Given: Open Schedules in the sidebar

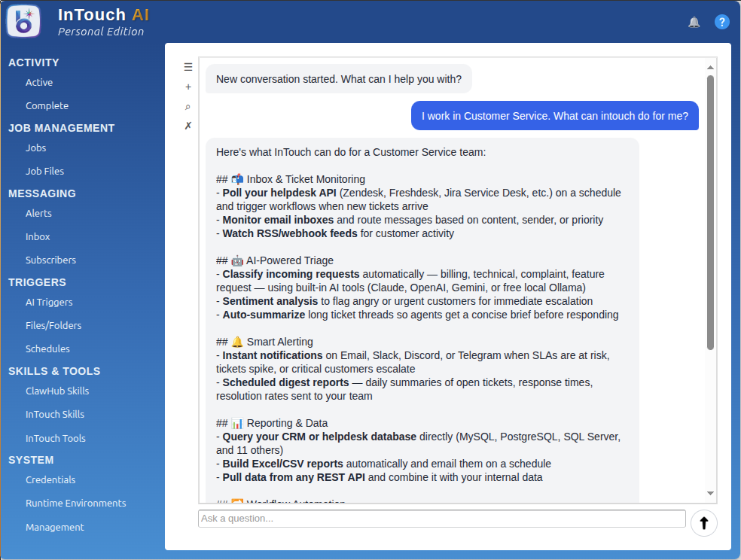Looking at the screenshot, I should 47,348.
